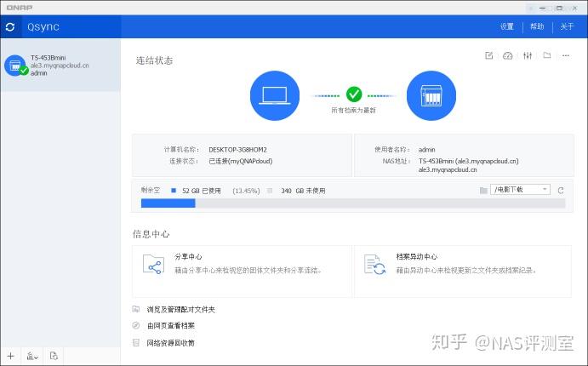Click the 分享中心 share folder icon
588x366 pixels.
point(153,264)
